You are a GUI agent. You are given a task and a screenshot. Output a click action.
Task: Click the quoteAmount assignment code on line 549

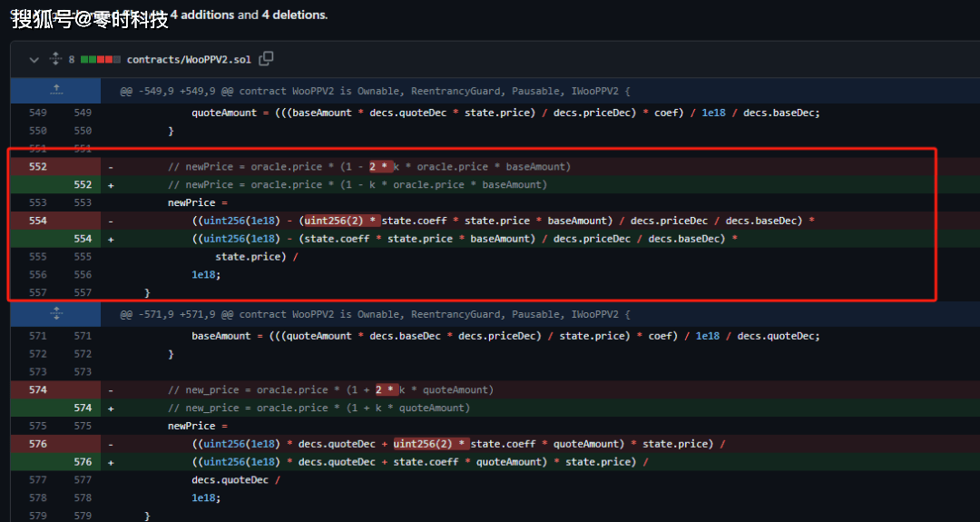505,113
